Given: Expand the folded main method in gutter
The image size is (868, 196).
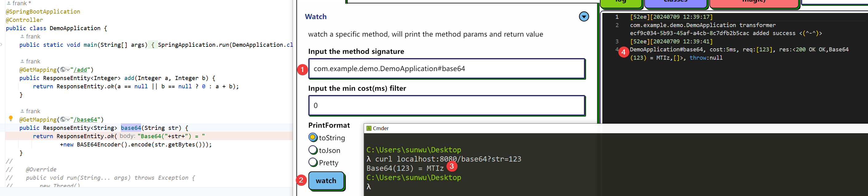Looking at the screenshot, I should pyautogui.click(x=1, y=45).
